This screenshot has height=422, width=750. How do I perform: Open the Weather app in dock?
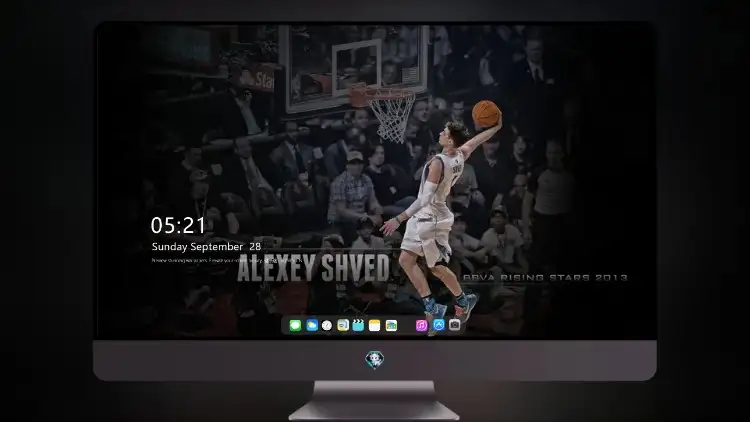click(312, 326)
